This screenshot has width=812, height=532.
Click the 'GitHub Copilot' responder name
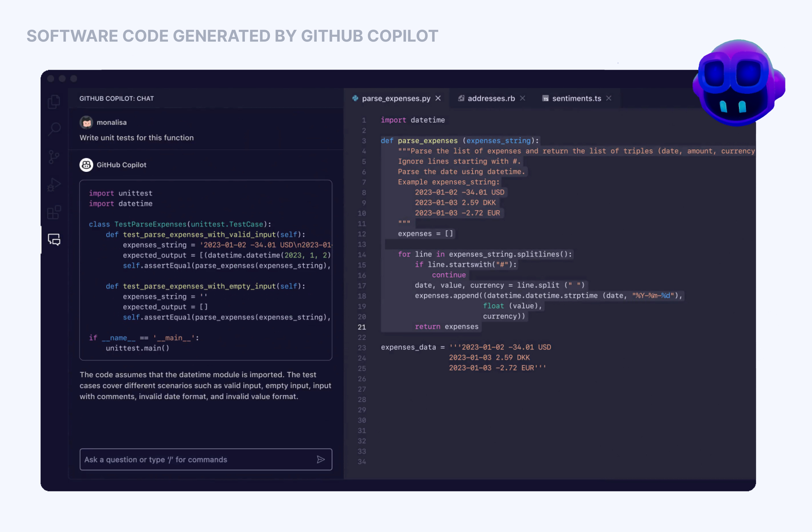coord(122,165)
